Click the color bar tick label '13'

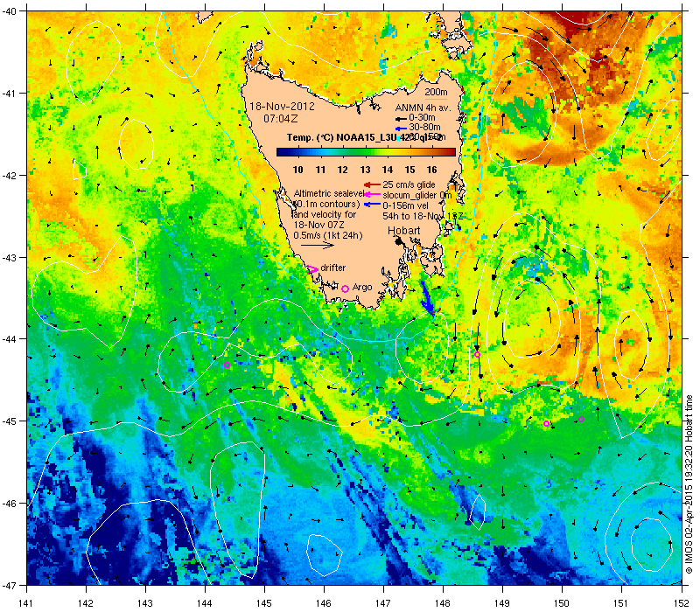(365, 170)
